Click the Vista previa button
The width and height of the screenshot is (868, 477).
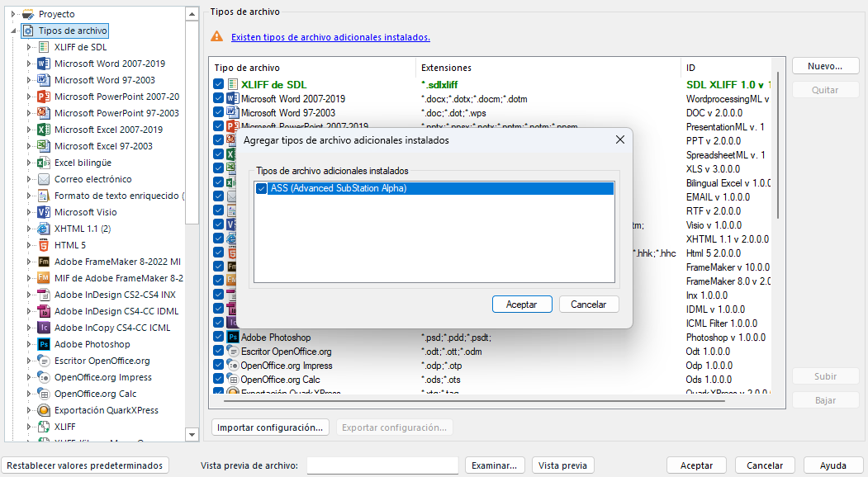click(562, 465)
